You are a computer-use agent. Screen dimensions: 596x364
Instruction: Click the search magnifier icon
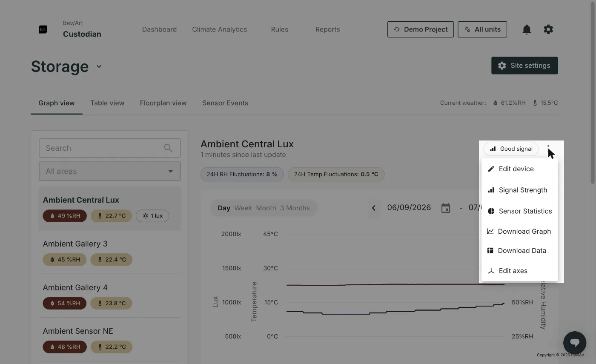pos(168,148)
